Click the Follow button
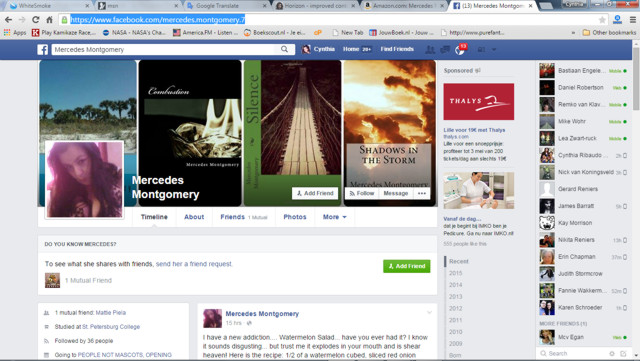Screen dimensions: 640x361 click(362, 193)
